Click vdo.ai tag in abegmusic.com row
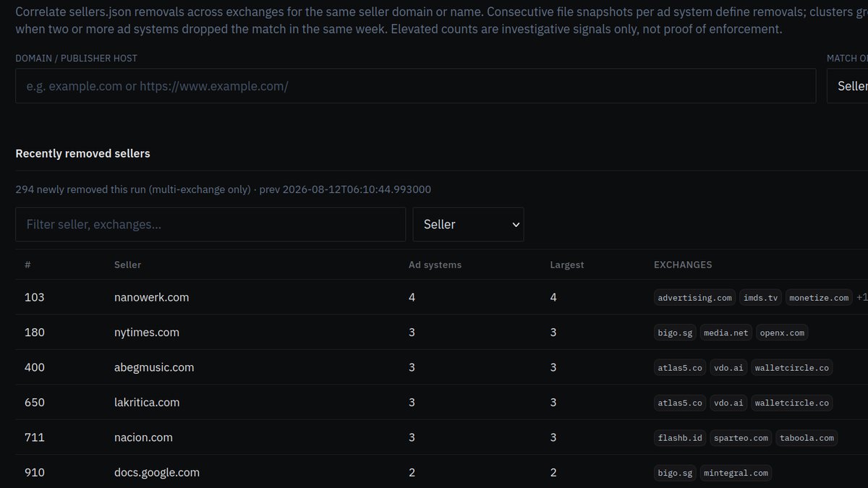Image resolution: width=868 pixels, height=488 pixels. [728, 367]
